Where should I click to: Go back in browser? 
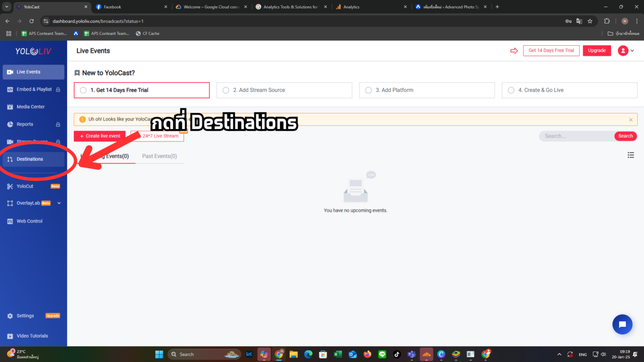(x=8, y=21)
